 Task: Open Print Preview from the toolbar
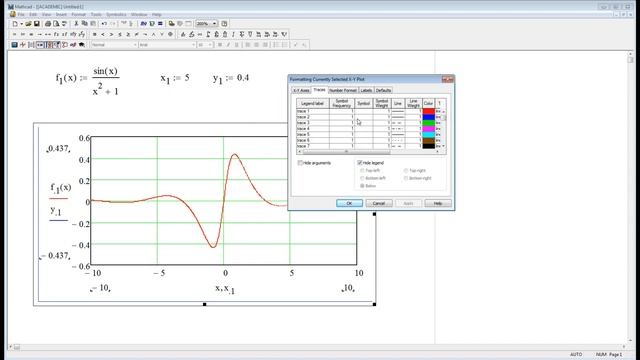(x=56, y=24)
